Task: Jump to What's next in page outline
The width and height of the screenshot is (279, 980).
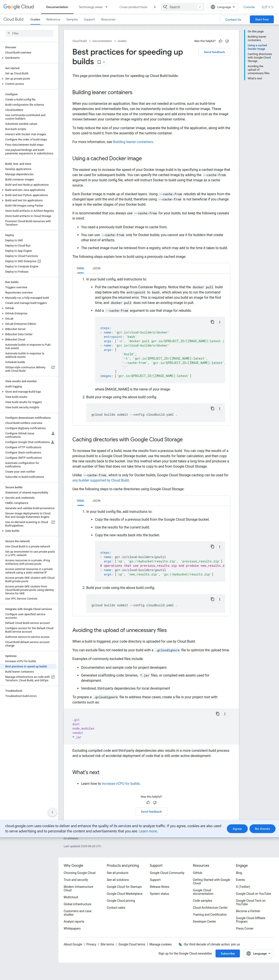Action: pyautogui.click(x=255, y=78)
